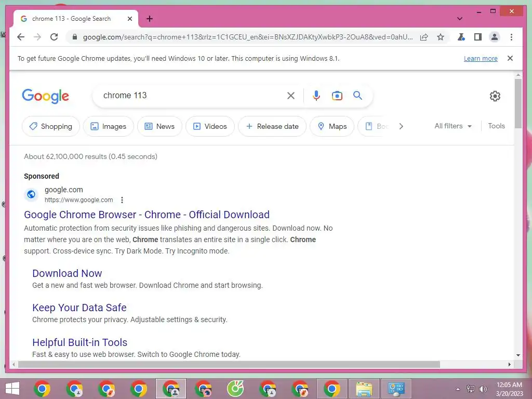The image size is (532, 399).
Task: Open the Windows Start button
Action: tap(12, 389)
